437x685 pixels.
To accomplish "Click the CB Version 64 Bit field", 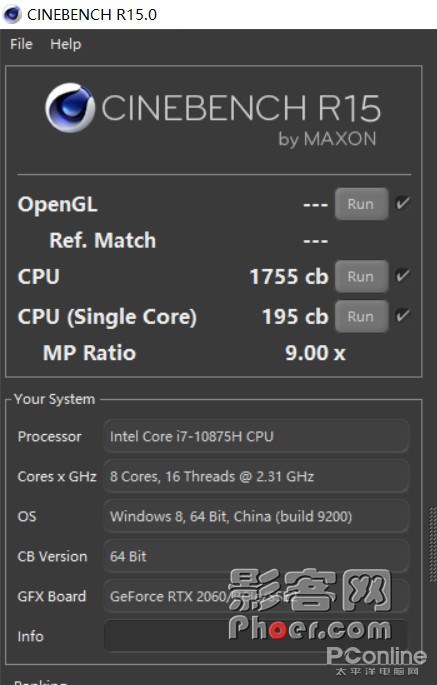I will [x=256, y=556].
